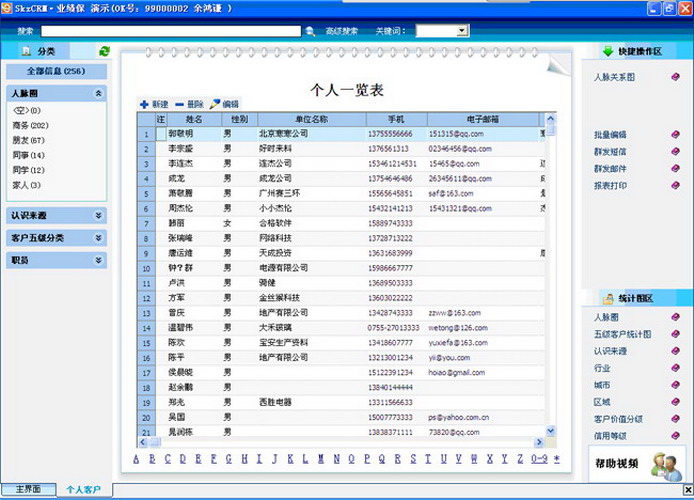The width and height of the screenshot is (694, 500).
Task: Click 全部信息 (256) button
Action: [56, 71]
